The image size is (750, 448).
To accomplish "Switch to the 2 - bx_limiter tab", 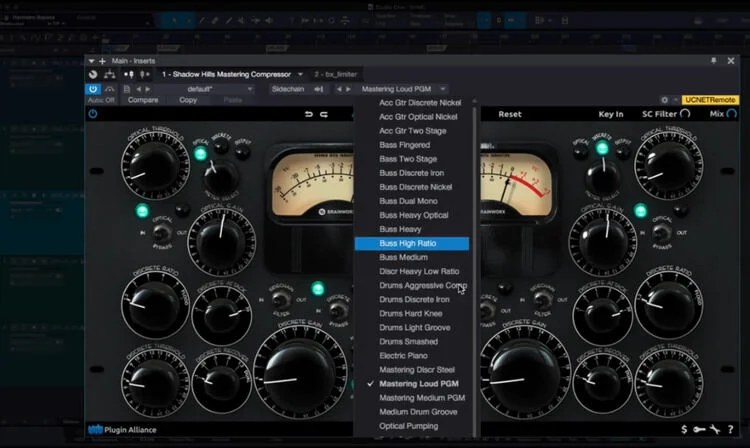I will click(x=336, y=74).
